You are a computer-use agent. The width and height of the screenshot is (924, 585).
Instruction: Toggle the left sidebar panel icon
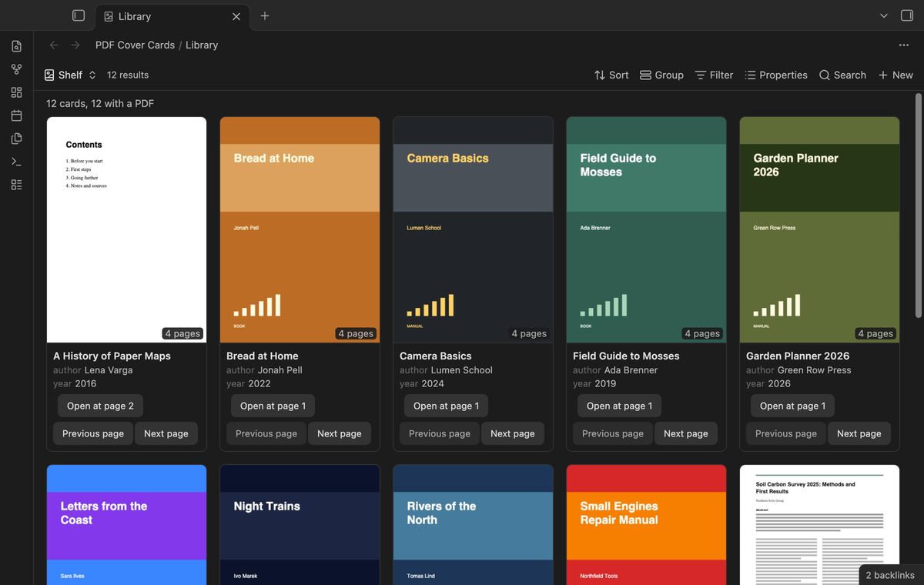(x=78, y=15)
